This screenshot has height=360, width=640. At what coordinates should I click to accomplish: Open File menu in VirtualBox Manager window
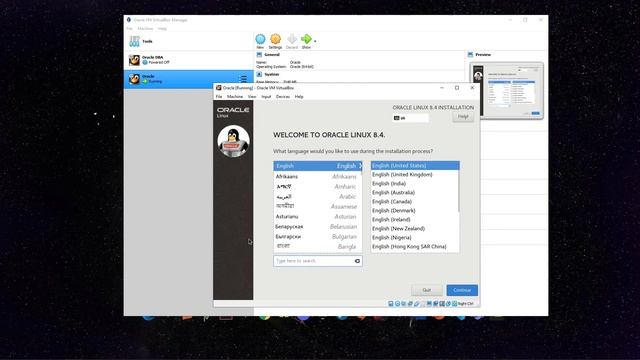pos(129,29)
